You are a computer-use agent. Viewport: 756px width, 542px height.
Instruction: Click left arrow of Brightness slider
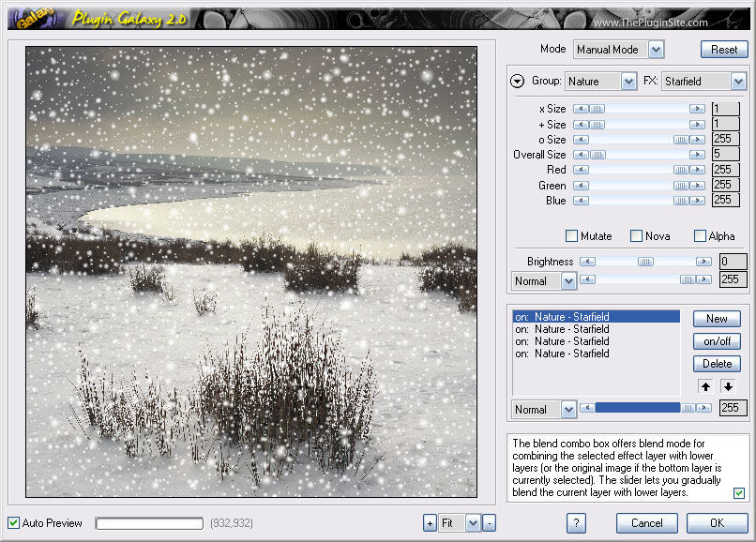(588, 262)
